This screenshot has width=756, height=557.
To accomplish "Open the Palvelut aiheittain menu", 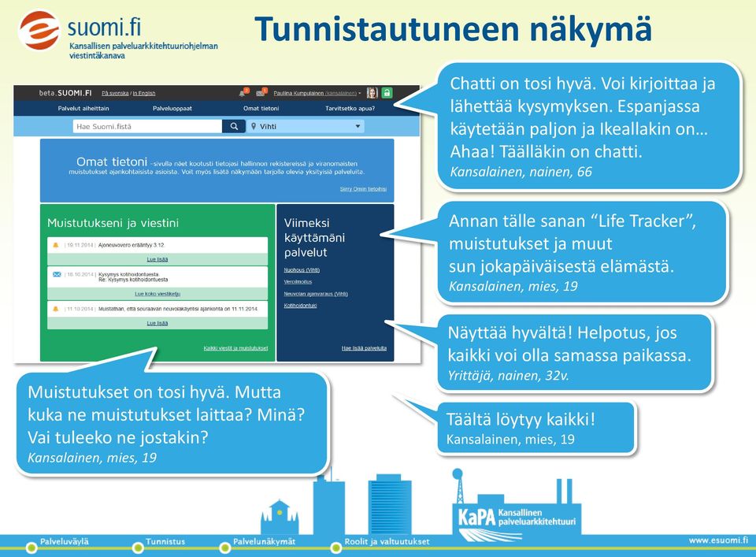I will click(x=83, y=109).
